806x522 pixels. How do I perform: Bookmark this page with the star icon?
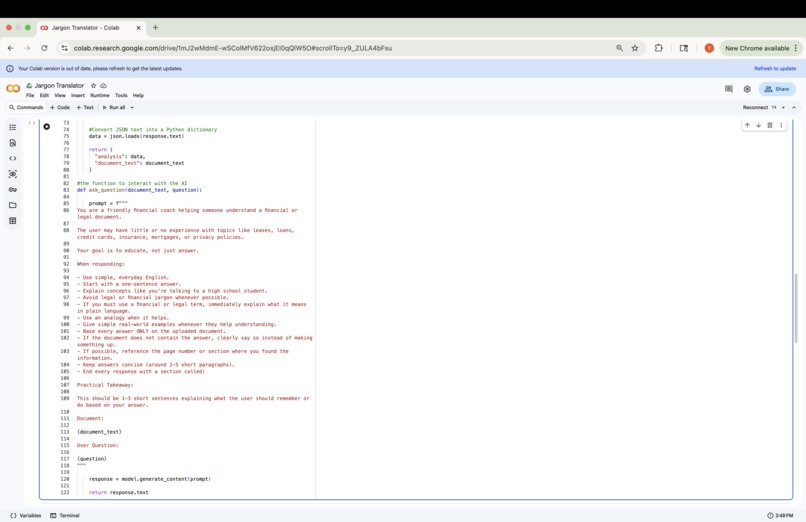[635, 48]
